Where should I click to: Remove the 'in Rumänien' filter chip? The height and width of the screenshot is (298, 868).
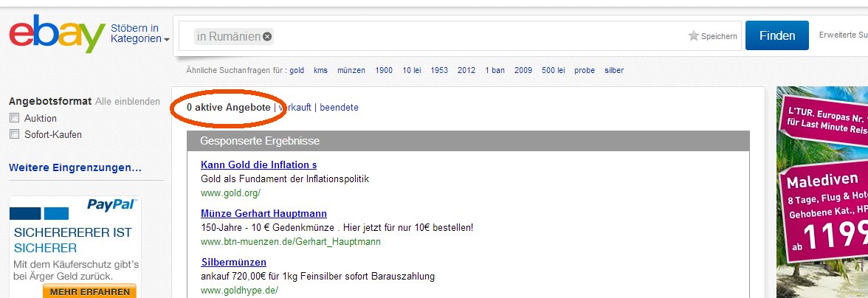[x=267, y=36]
